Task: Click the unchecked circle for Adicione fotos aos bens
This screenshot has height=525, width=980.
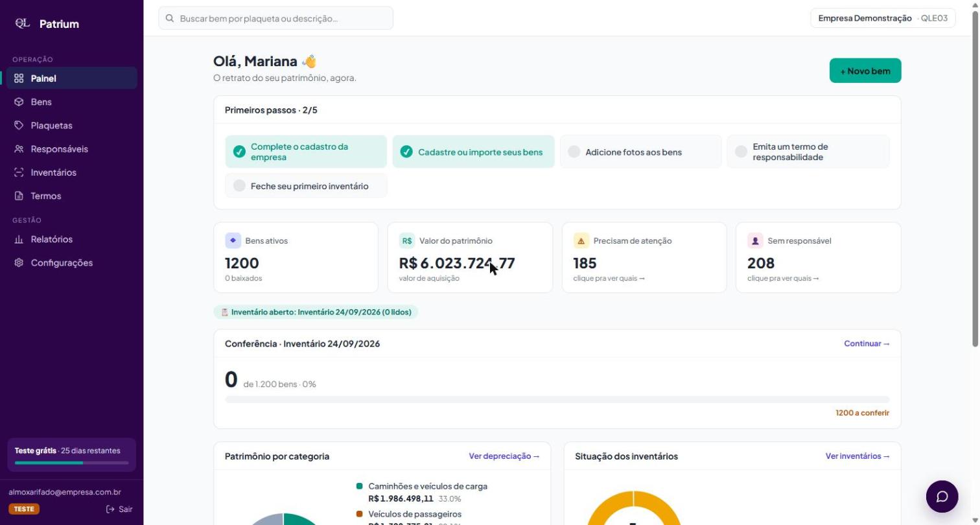Action: pyautogui.click(x=574, y=152)
